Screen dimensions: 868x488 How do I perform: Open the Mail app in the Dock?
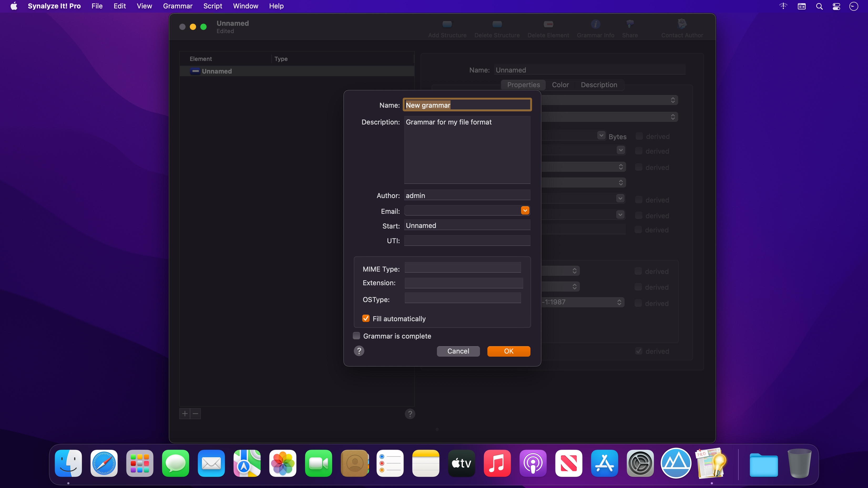coord(211,463)
